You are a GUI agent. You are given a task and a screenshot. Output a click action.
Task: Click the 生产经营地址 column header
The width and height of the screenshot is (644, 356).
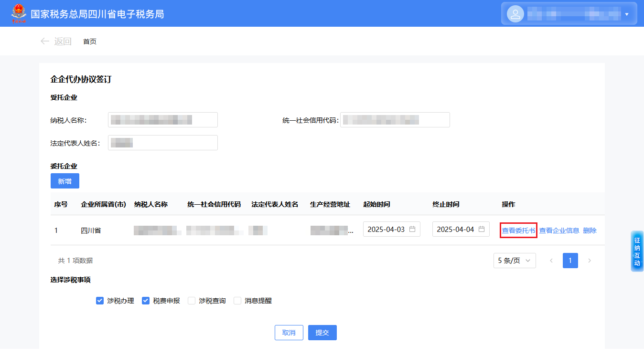coord(330,204)
